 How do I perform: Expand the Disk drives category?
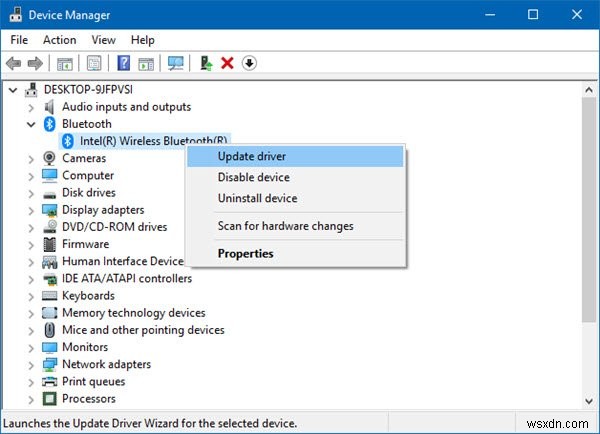pos(31,193)
